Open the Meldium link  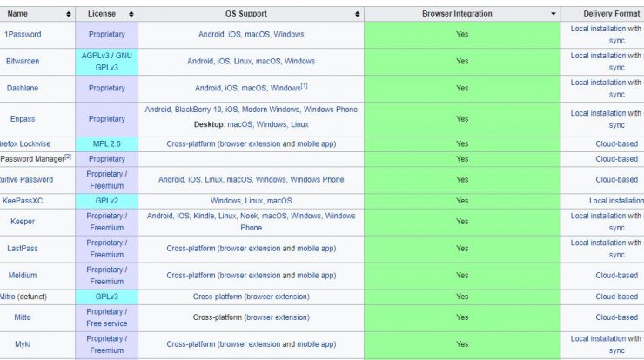pyautogui.click(x=23, y=276)
